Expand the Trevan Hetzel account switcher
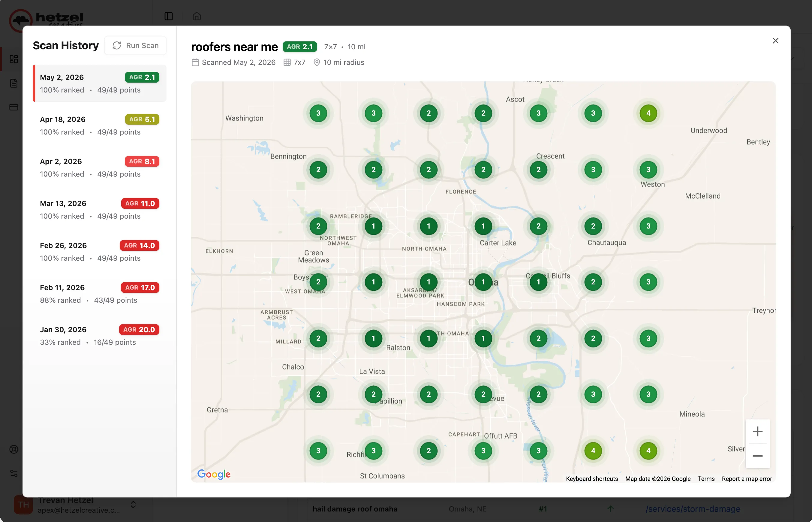Viewport: 812px width, 522px height. 133,505
